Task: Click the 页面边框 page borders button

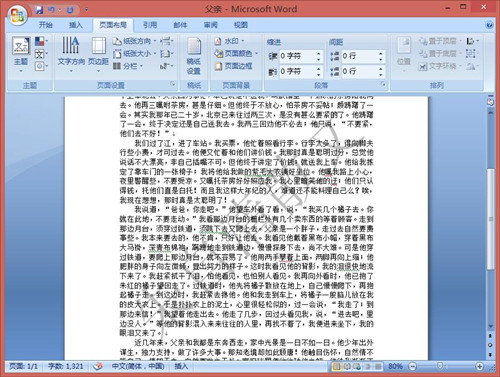Action: coord(233,66)
